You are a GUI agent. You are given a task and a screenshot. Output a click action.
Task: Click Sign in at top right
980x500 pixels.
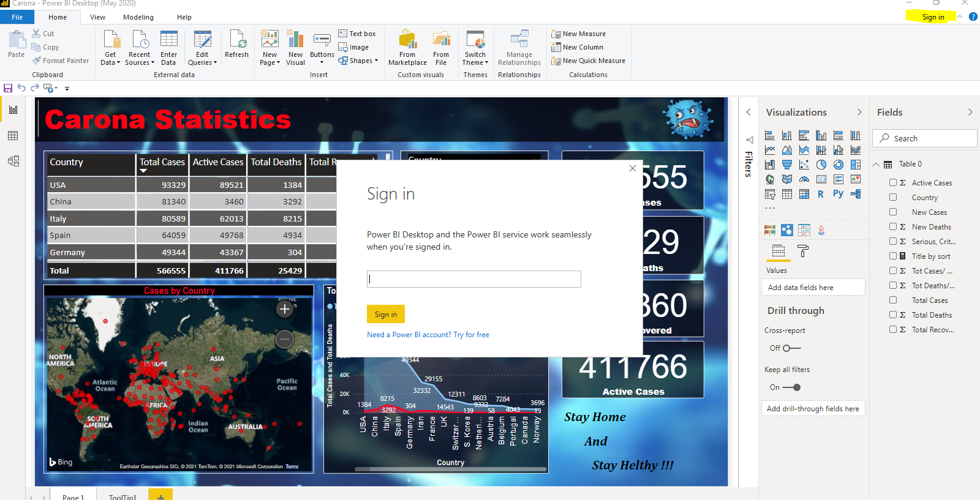(933, 17)
